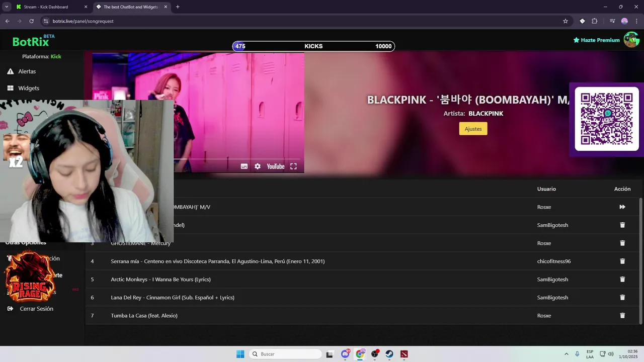
Task: Toggle subtitles in the YouTube player
Action: [x=244, y=166]
